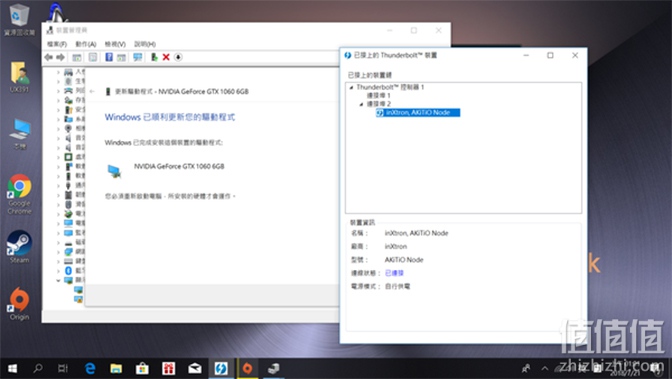The height and width of the screenshot is (379, 672).
Task: Open Microsoft Edge from taskbar
Action: 90,369
